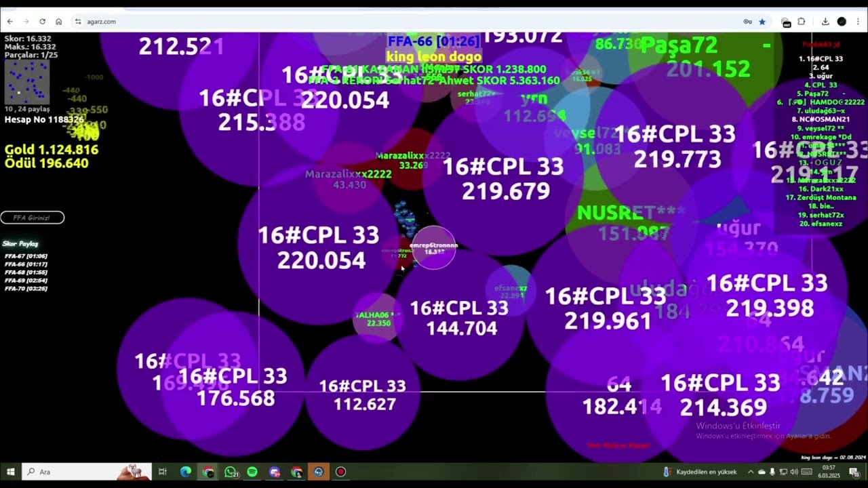Click the site info icon beside agarz.com

tap(78, 22)
